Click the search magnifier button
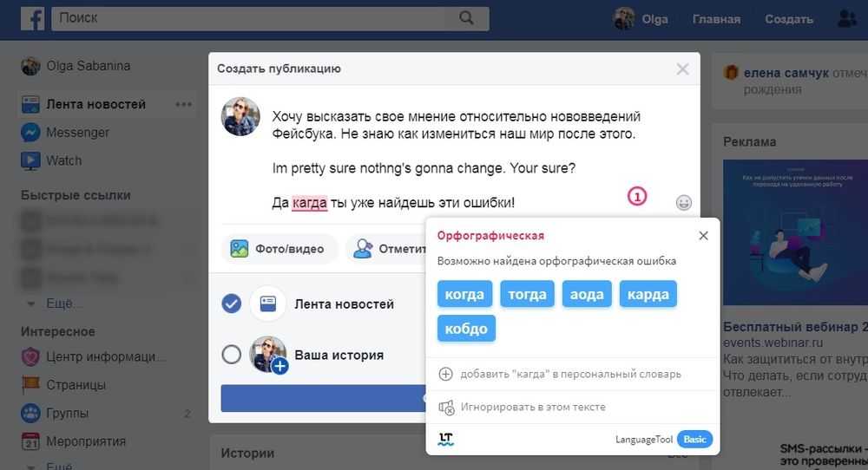The height and width of the screenshot is (470, 868). pyautogui.click(x=466, y=18)
